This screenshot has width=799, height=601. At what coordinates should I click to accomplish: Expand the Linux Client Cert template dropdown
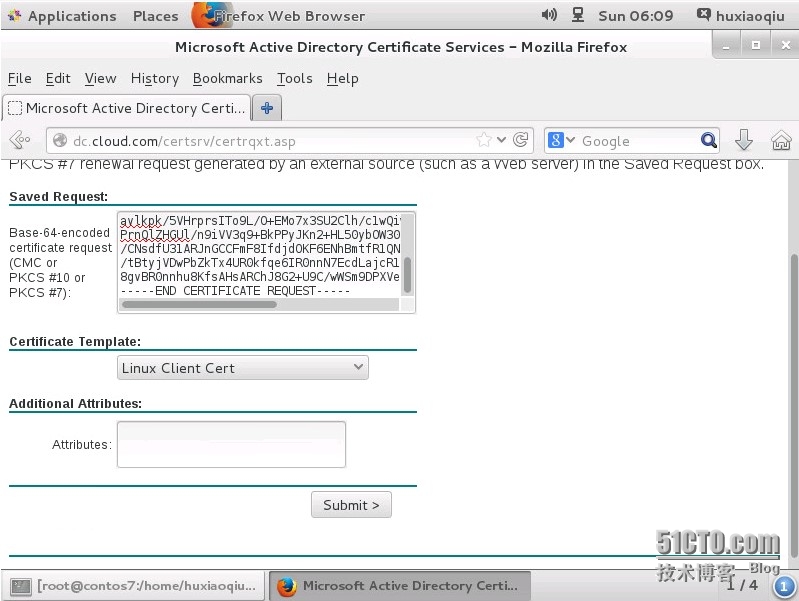[243, 368]
